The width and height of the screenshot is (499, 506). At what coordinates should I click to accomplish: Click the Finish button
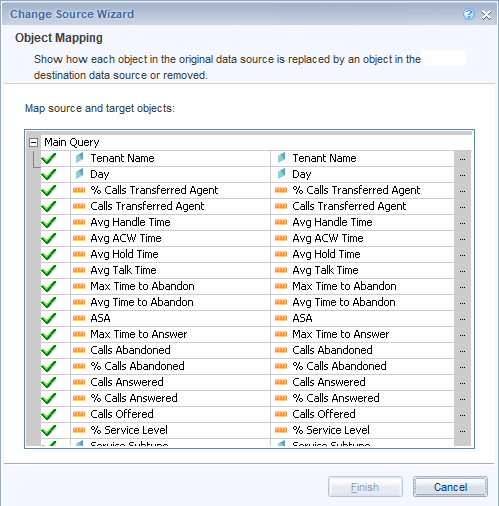[x=365, y=487]
